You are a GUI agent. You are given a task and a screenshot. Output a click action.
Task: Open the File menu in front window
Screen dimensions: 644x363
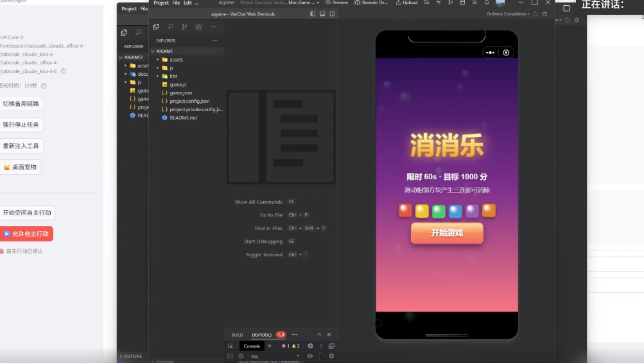176,3
